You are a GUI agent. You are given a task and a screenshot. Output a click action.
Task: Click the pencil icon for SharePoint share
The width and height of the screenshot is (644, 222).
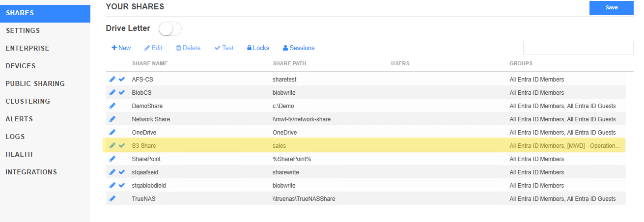pyautogui.click(x=112, y=159)
